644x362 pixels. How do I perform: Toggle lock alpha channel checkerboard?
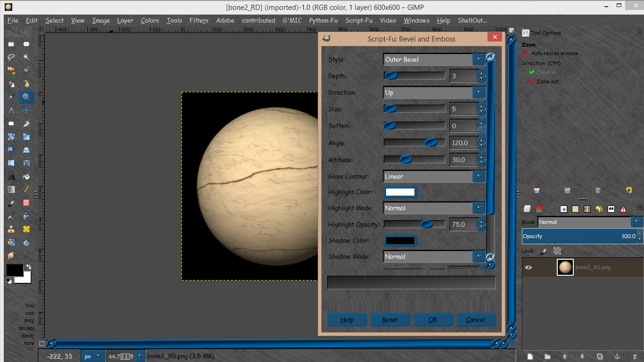coord(557,251)
